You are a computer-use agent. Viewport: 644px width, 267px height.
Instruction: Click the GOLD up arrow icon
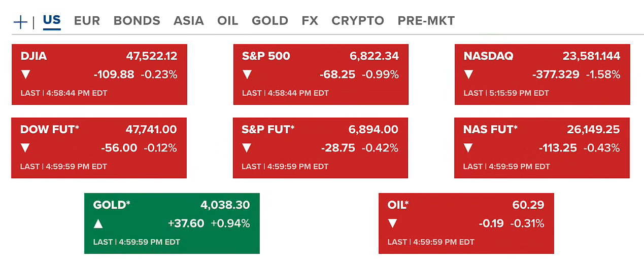click(98, 223)
